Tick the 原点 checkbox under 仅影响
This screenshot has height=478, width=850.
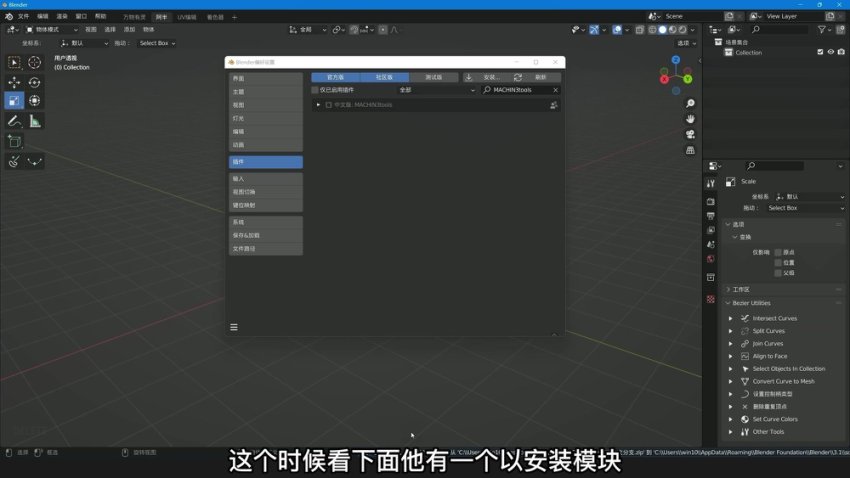tap(778, 252)
